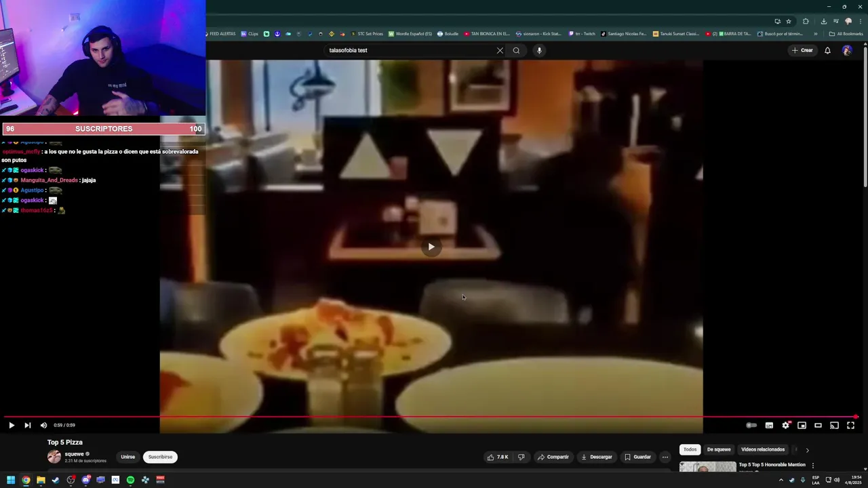Click the Compartir button
Screen dimensions: 868x488
coord(553,457)
